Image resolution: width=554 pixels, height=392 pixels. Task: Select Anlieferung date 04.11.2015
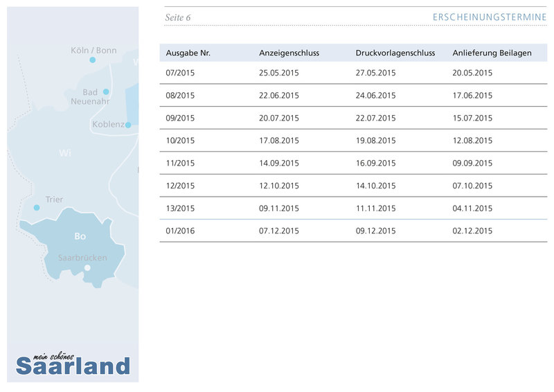coord(472,208)
